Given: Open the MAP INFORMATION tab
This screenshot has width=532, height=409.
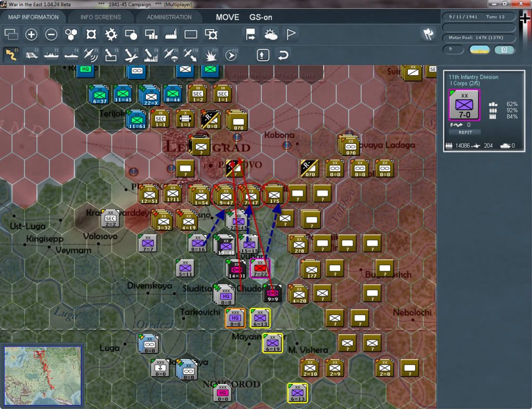Looking at the screenshot, I should (33, 17).
